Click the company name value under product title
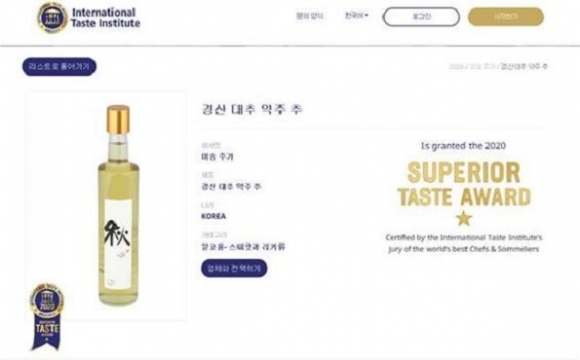Screen dimensions: 580x360 click(x=217, y=157)
